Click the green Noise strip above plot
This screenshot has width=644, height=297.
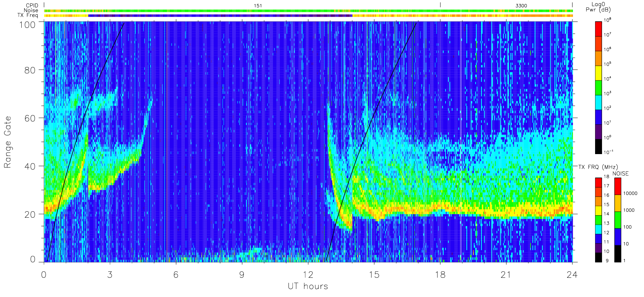[x=308, y=11]
